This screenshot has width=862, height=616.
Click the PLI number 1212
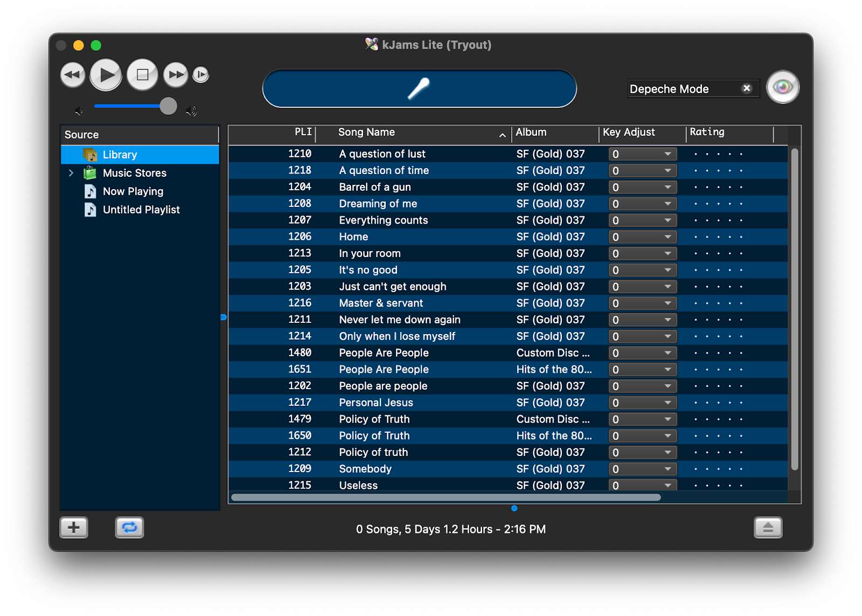(x=300, y=452)
